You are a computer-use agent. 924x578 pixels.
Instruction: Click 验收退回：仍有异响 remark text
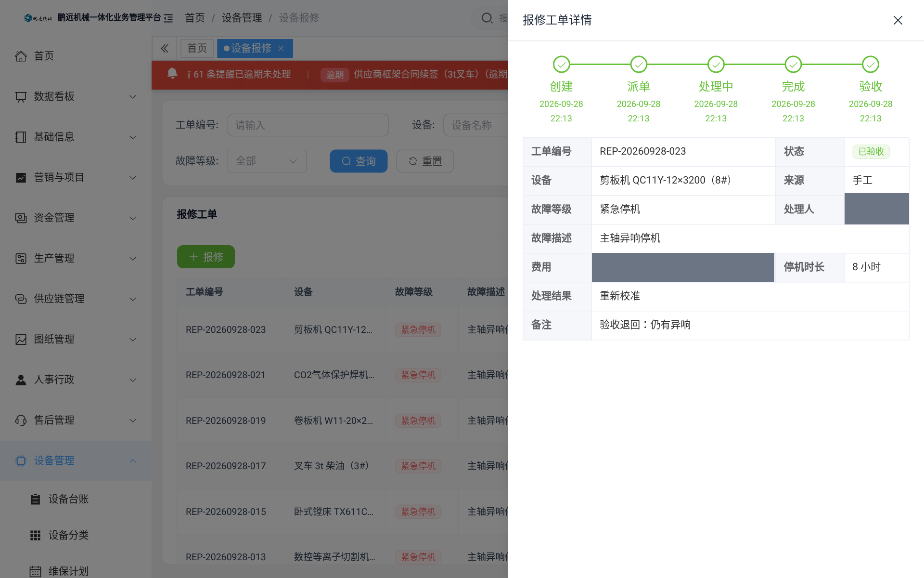pyautogui.click(x=645, y=325)
